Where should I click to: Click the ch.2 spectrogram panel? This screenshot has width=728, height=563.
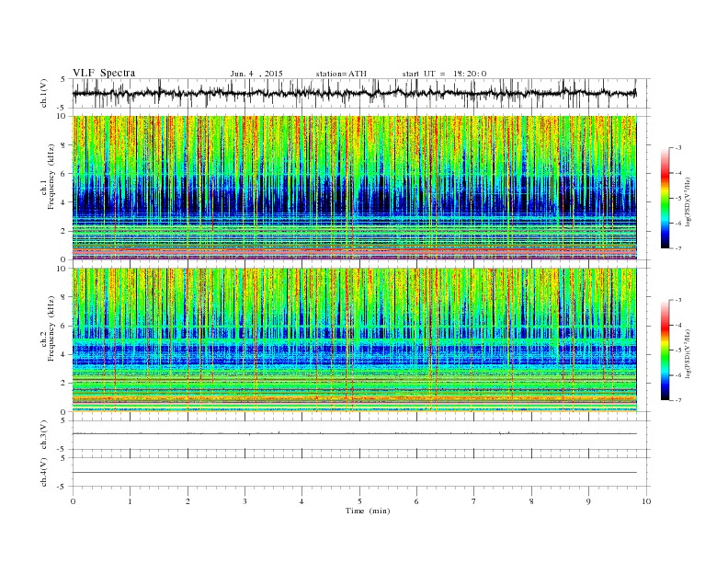pyautogui.click(x=355, y=340)
